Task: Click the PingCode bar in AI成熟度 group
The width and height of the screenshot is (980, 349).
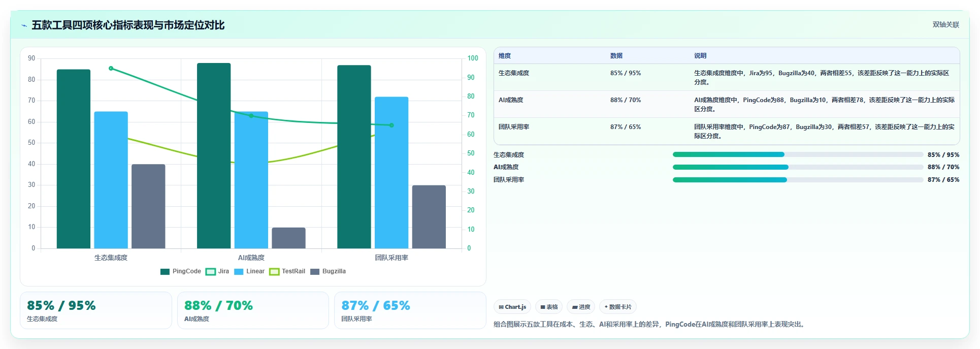Action: [x=214, y=156]
